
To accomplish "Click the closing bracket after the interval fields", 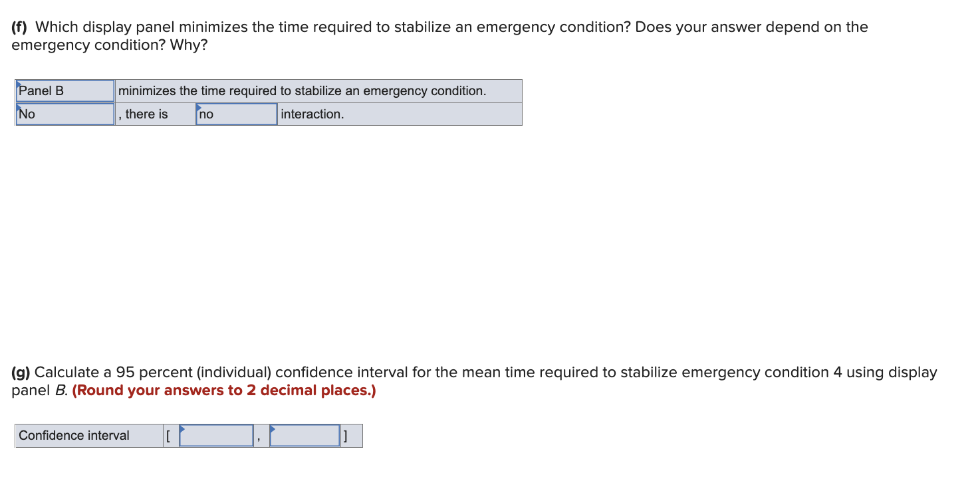I will click(x=346, y=435).
